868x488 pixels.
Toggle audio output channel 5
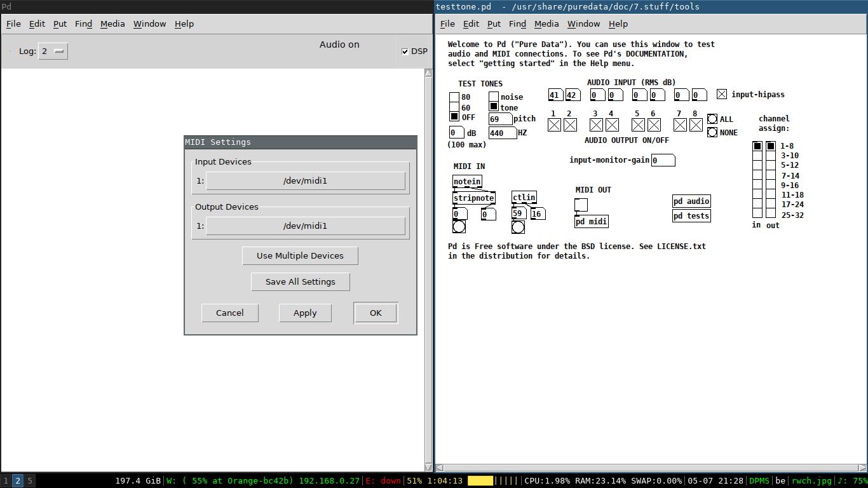(x=638, y=125)
